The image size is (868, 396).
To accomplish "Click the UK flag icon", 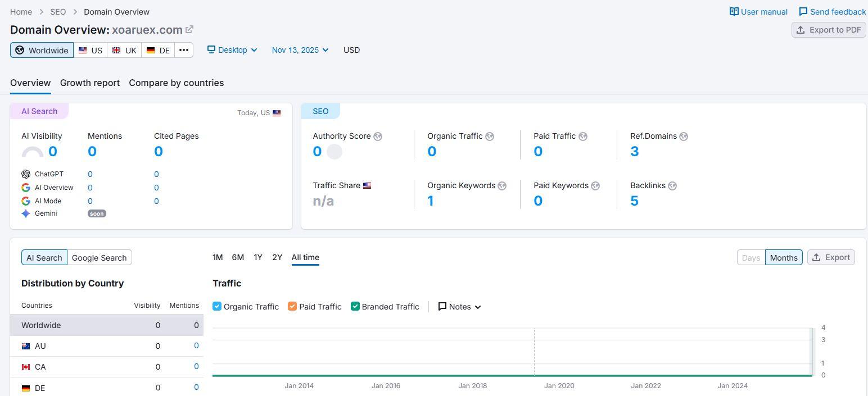I will click(x=116, y=50).
